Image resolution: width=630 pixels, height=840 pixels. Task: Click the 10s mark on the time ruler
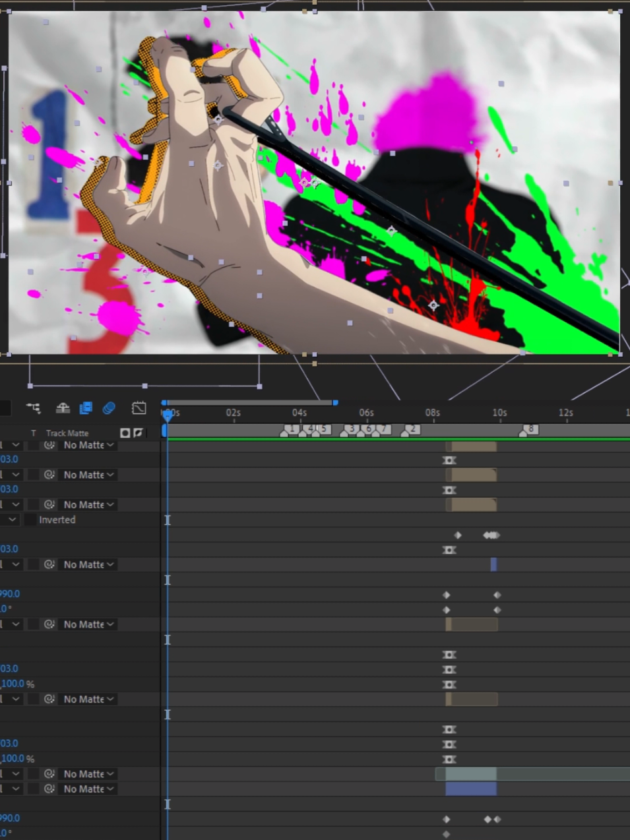tap(500, 413)
